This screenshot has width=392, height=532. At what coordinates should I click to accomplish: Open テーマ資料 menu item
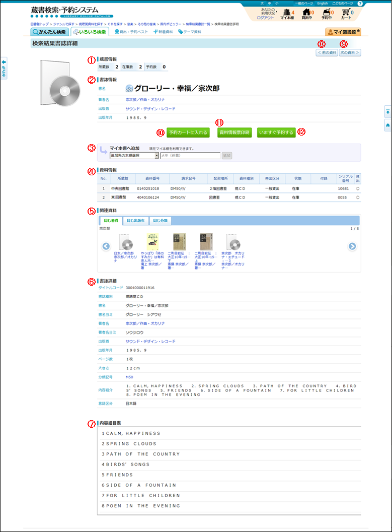[x=190, y=32]
